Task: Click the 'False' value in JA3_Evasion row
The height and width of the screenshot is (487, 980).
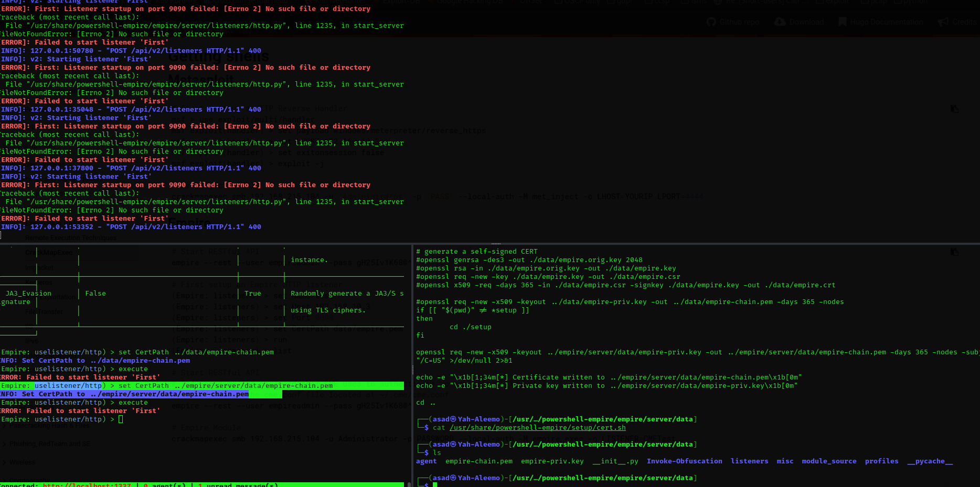Action: [95, 294]
